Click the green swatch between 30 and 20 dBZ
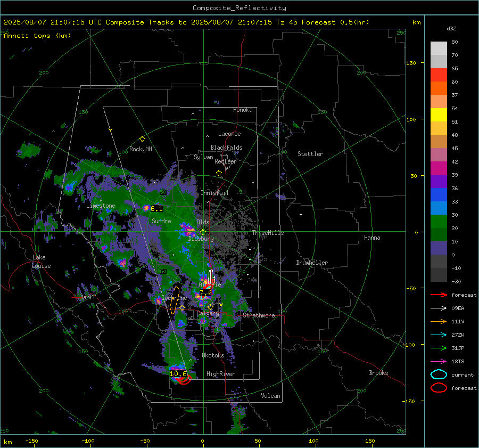 coord(439,222)
